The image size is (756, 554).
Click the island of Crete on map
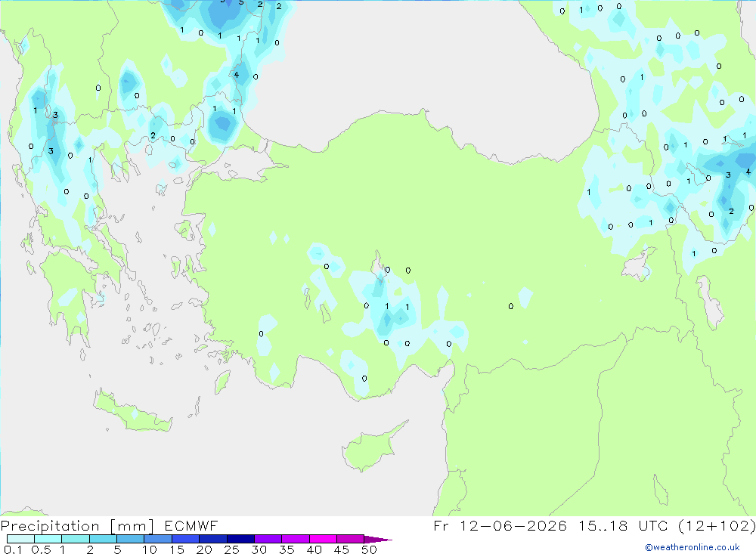(132, 411)
